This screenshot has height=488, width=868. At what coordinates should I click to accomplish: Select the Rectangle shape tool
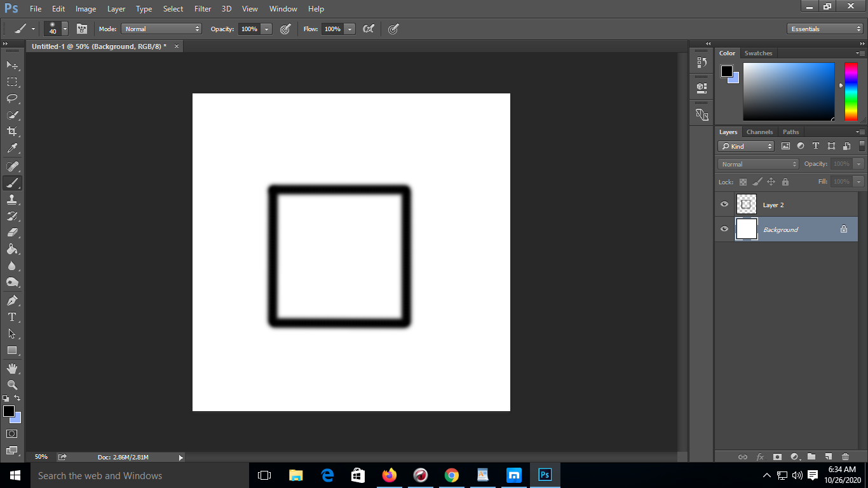[12, 350]
